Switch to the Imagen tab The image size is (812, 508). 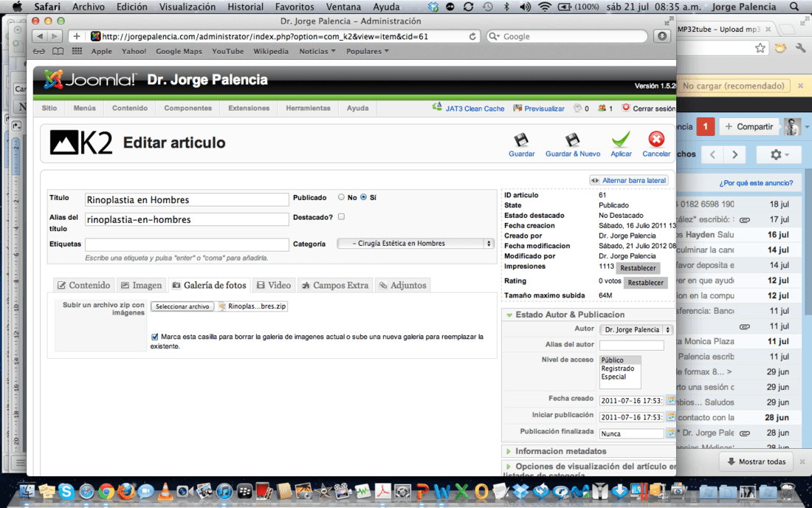point(142,285)
